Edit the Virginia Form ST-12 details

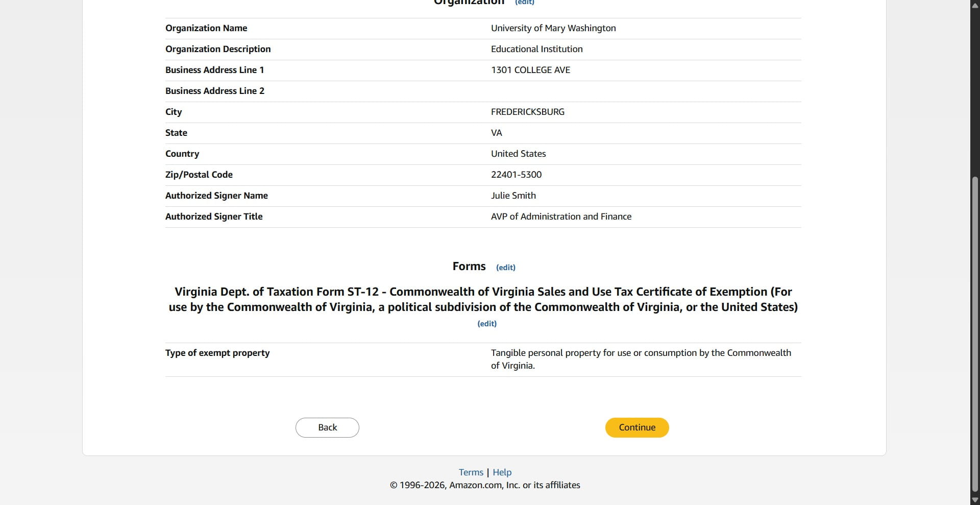pyautogui.click(x=486, y=323)
